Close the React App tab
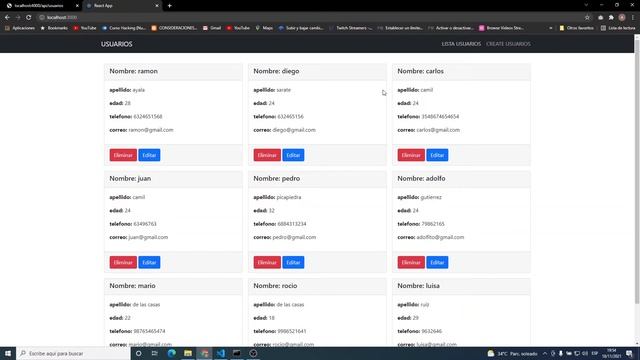 157,6
